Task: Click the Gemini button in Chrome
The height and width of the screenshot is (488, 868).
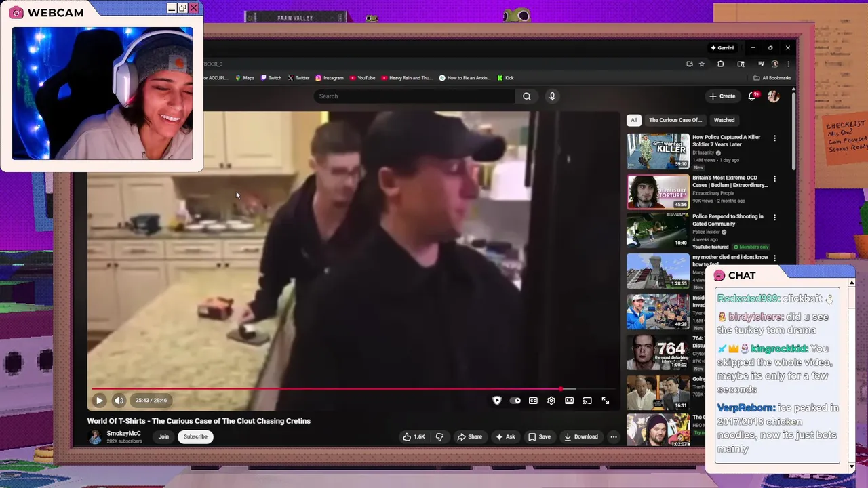Action: (x=722, y=48)
